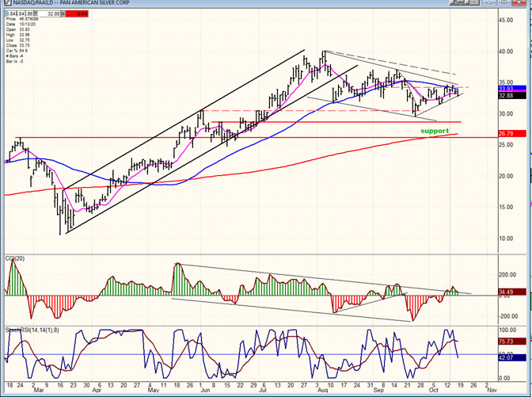Click the last trade price field showing 32.88
Viewport: 532px width, 397px height.
[49, 14]
